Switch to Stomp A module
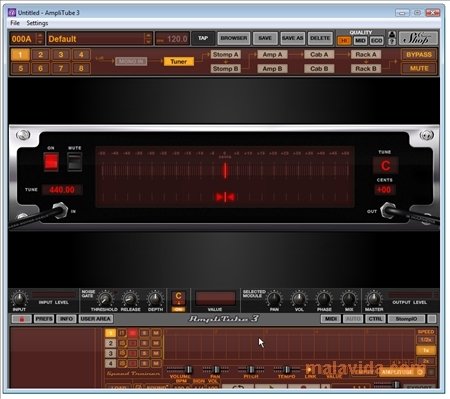Viewport: 450px width, 399px height. coord(226,54)
